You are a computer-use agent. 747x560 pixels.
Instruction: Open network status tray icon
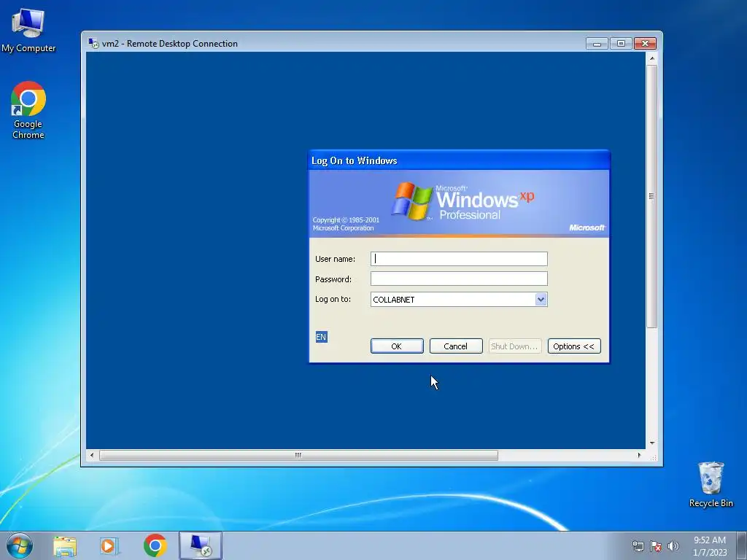click(x=638, y=546)
